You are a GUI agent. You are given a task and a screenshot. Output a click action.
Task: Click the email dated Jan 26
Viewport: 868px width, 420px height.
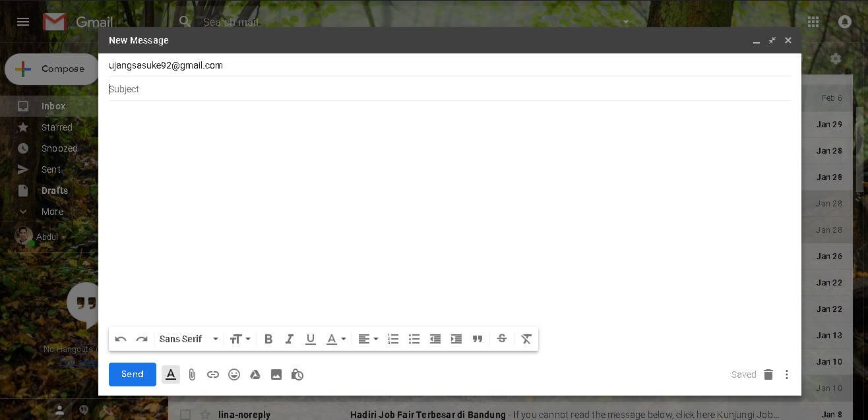pyautogui.click(x=829, y=256)
